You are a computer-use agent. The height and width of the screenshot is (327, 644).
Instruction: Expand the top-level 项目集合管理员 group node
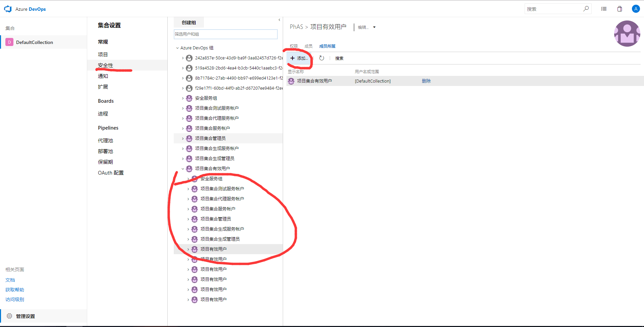tap(183, 138)
